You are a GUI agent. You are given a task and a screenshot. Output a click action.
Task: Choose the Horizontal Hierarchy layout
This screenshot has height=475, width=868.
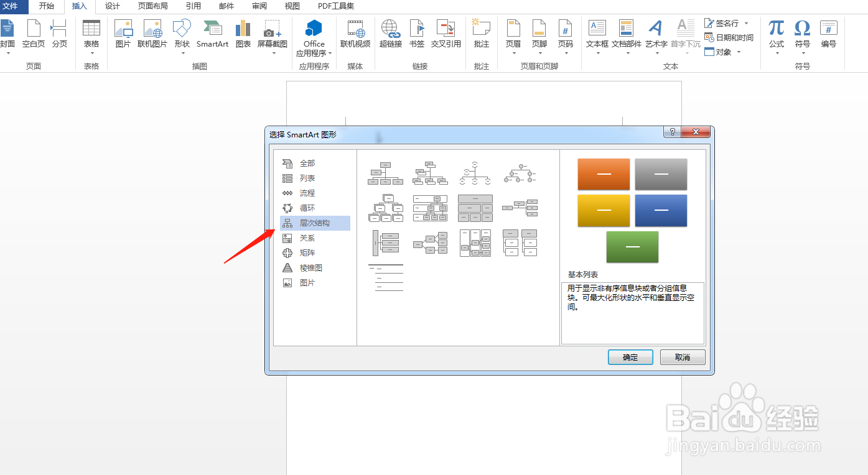(430, 243)
